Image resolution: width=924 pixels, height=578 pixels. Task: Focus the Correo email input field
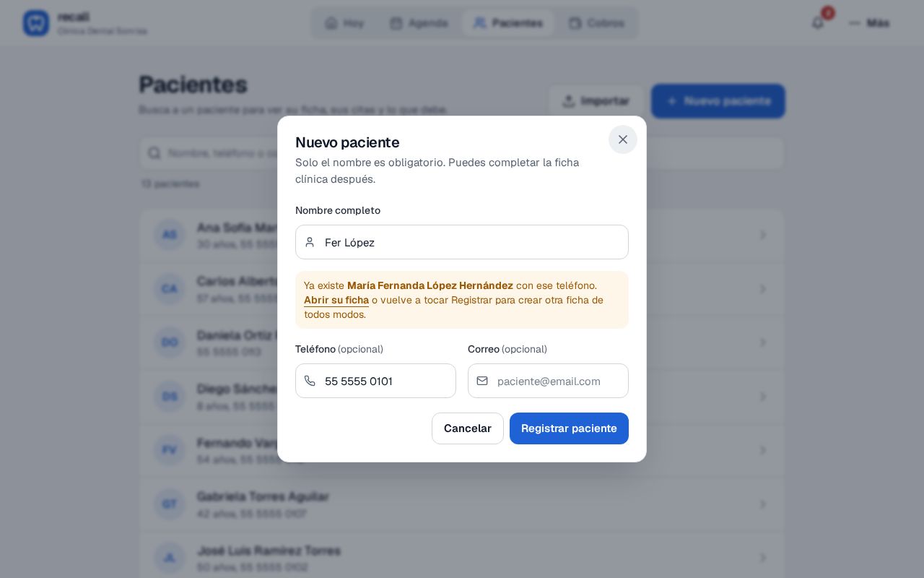pos(548,381)
